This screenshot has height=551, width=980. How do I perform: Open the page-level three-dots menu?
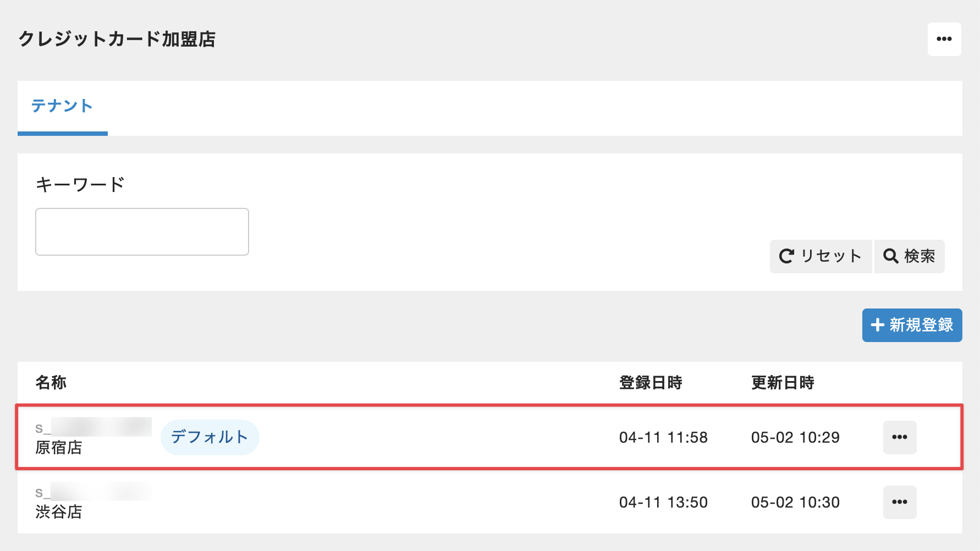coord(944,39)
